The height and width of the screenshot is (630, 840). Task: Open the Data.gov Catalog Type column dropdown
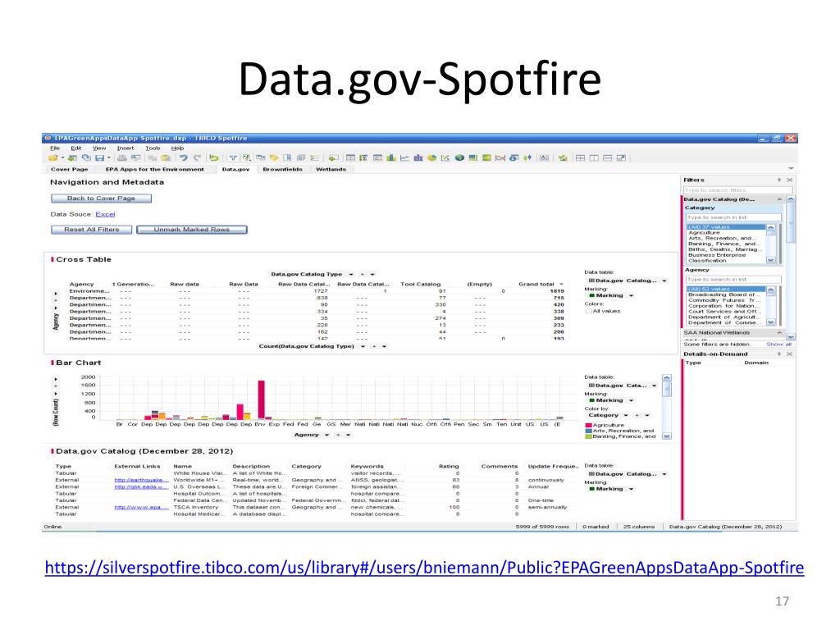point(351,274)
